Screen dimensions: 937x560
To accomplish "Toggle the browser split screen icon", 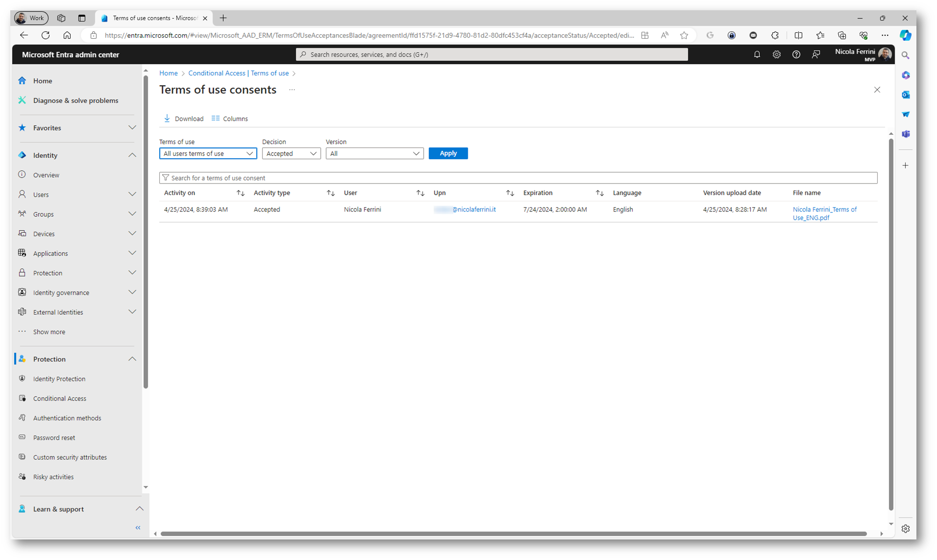I will click(x=798, y=35).
